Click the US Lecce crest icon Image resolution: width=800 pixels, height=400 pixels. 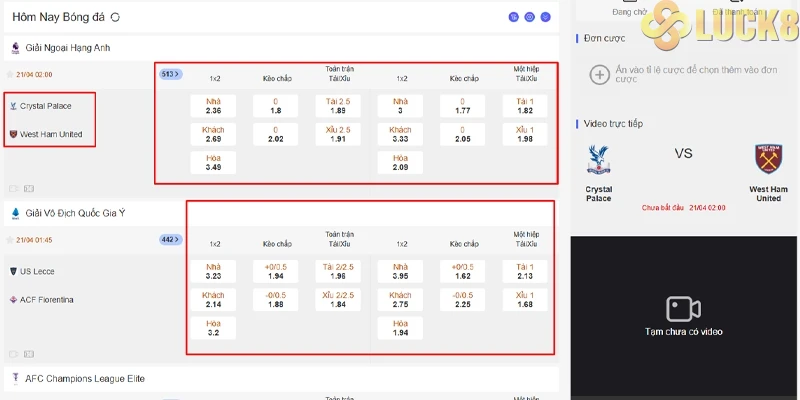(x=13, y=271)
